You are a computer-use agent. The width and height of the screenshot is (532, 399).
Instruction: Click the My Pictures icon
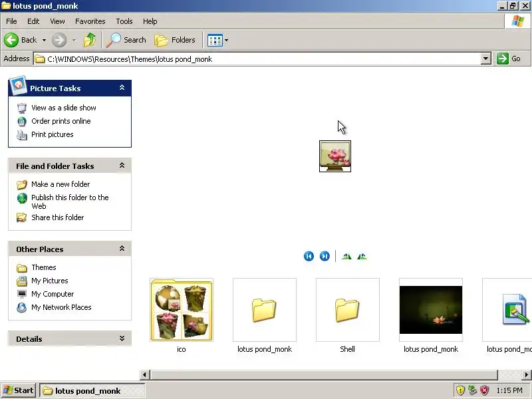coord(22,281)
